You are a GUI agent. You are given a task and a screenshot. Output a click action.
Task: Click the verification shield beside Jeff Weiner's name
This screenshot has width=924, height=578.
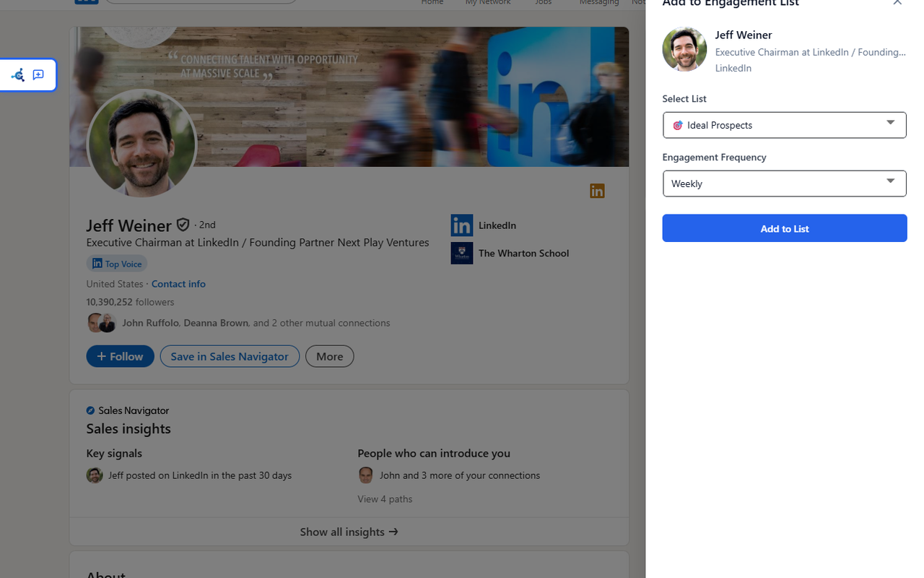click(183, 225)
